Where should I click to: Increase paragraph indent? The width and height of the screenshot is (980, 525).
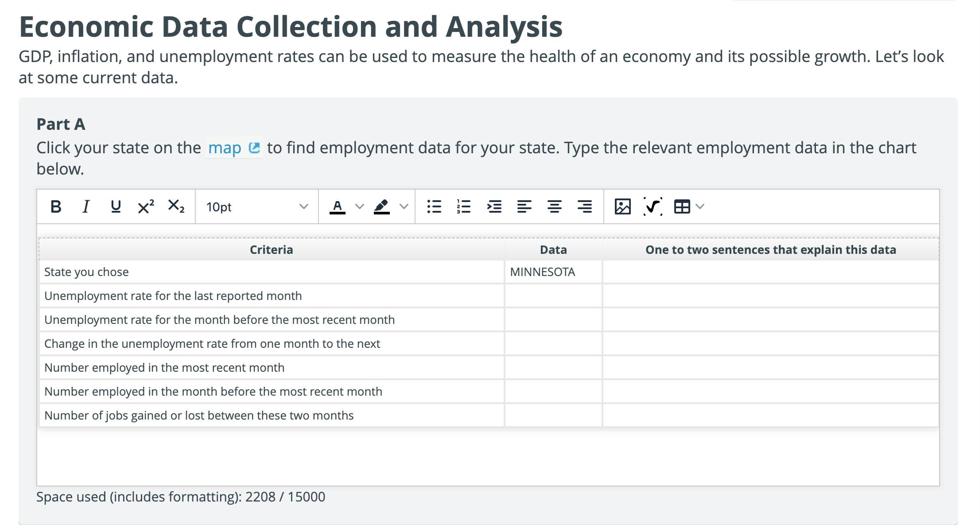tap(494, 206)
